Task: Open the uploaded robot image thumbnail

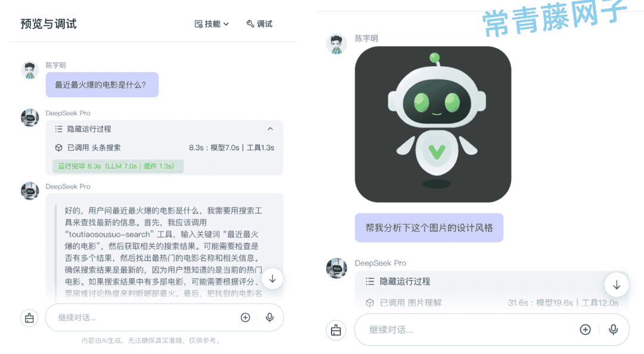Action: tap(433, 125)
